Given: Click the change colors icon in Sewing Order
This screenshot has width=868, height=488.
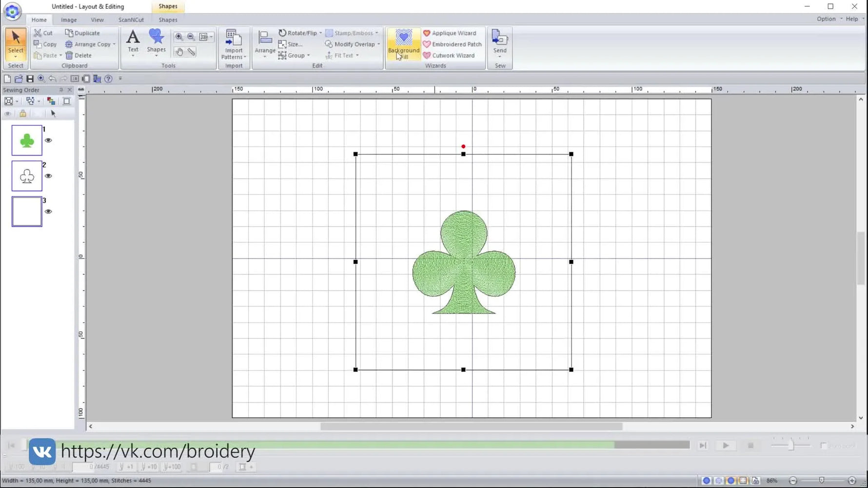Looking at the screenshot, I should tap(51, 101).
